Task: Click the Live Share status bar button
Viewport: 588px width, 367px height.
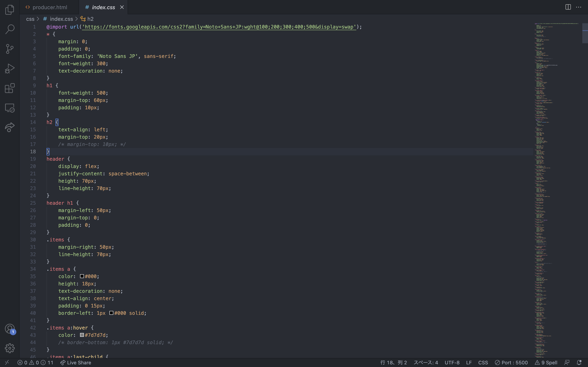Action: coord(76,362)
